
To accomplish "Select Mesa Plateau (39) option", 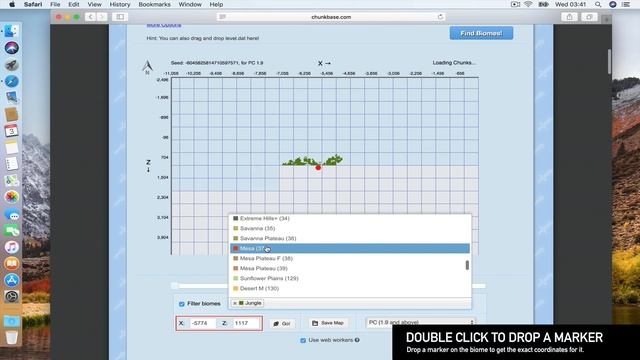I will coord(350,268).
